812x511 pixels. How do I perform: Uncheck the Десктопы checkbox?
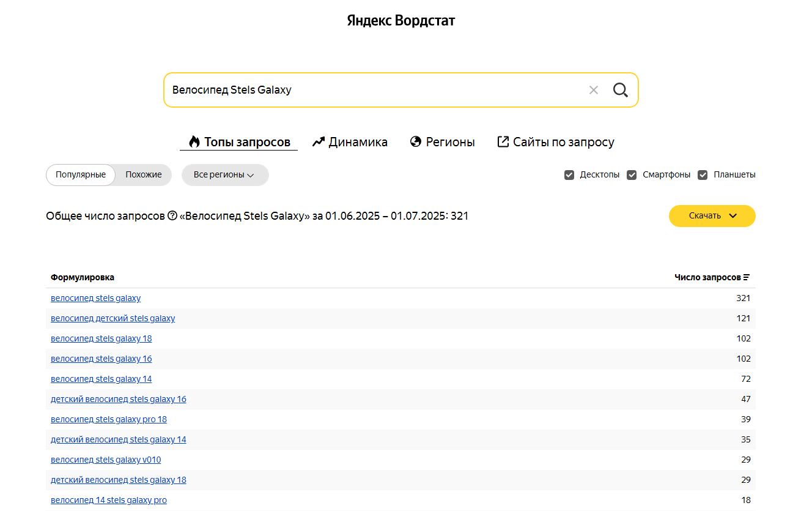(x=569, y=175)
